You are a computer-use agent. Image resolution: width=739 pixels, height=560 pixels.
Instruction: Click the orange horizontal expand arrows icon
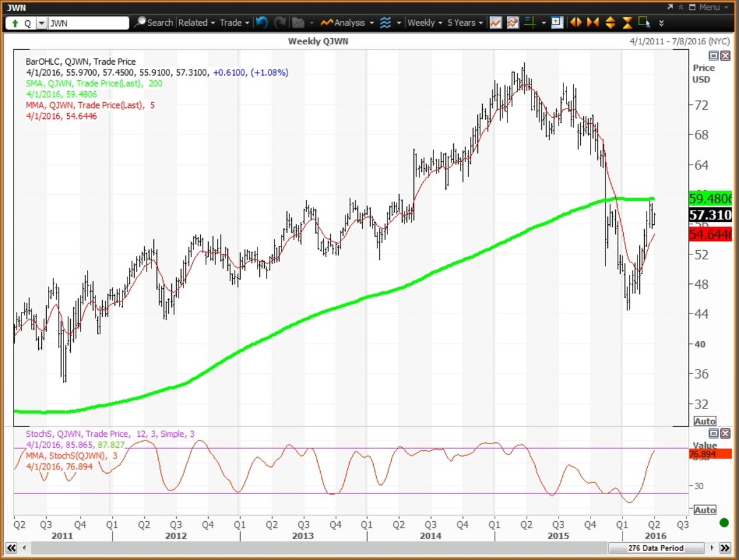576,23
